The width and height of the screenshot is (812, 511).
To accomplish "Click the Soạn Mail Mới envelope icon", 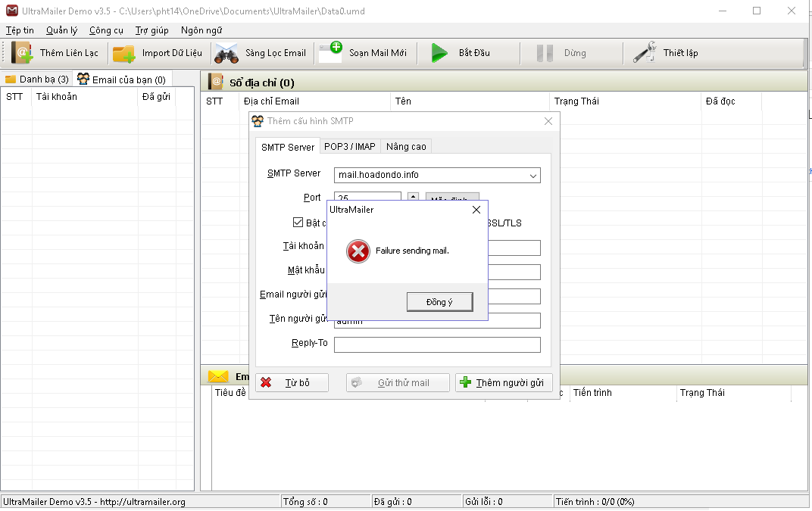I will click(330, 52).
